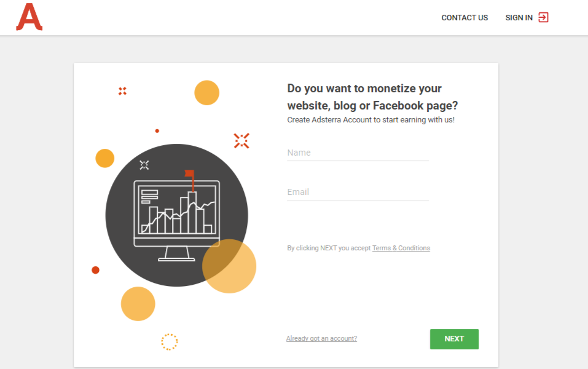
Task: Open the Terms & Conditions link
Action: pyautogui.click(x=401, y=248)
